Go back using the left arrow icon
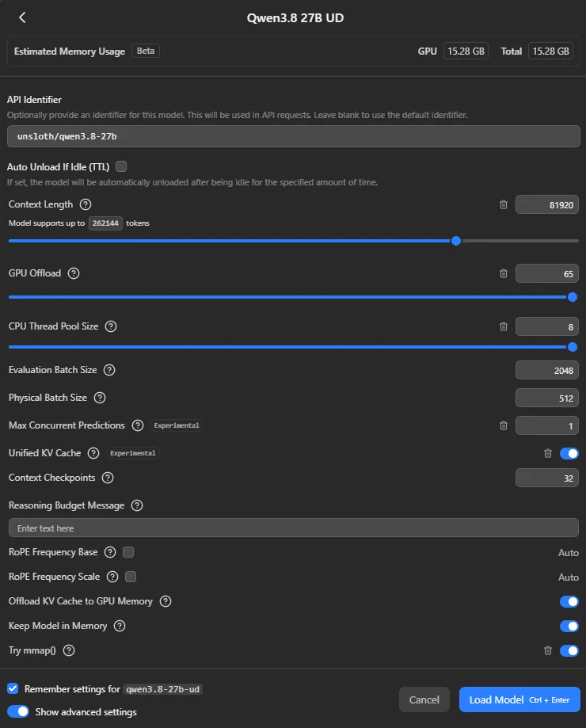 point(22,17)
